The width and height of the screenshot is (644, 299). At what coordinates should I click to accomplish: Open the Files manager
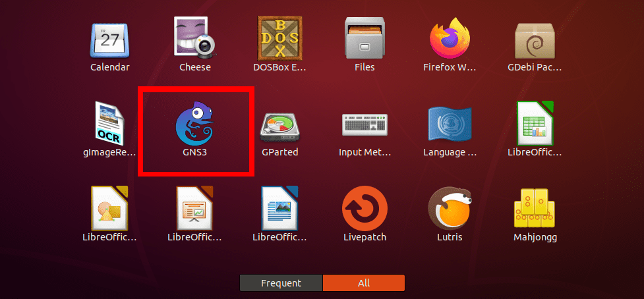pos(365,38)
